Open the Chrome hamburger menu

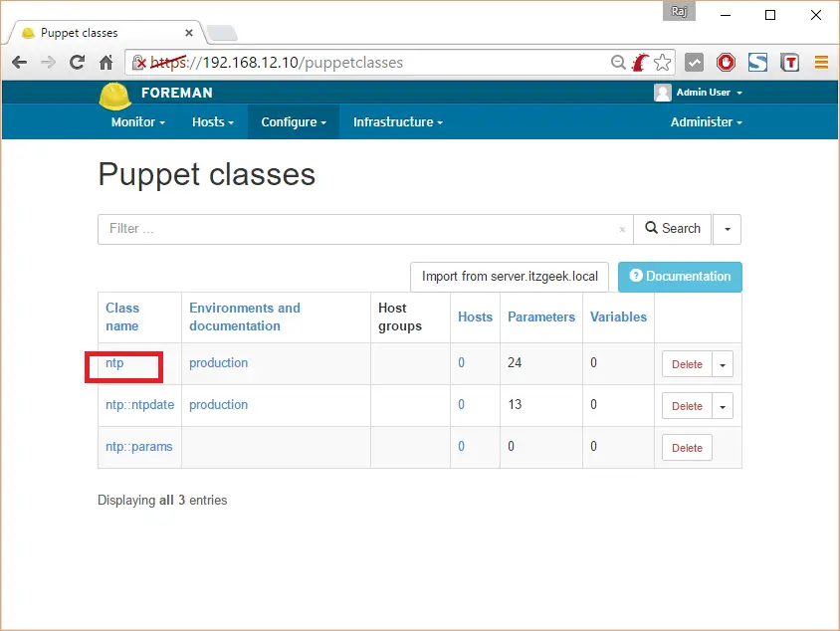(x=821, y=63)
